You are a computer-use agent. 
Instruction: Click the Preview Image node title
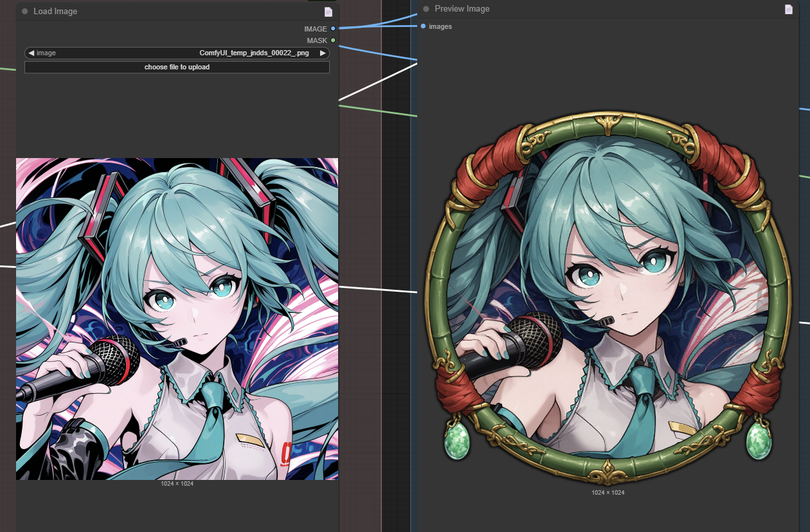(462, 9)
